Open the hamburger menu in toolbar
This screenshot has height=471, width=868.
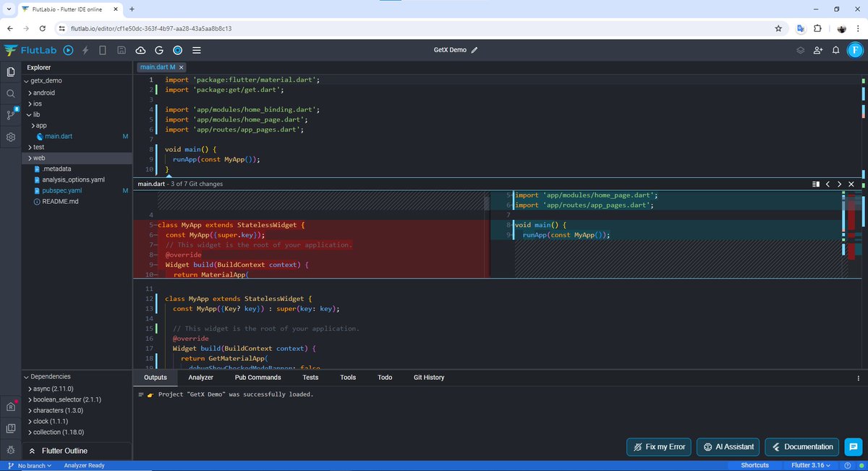point(197,50)
